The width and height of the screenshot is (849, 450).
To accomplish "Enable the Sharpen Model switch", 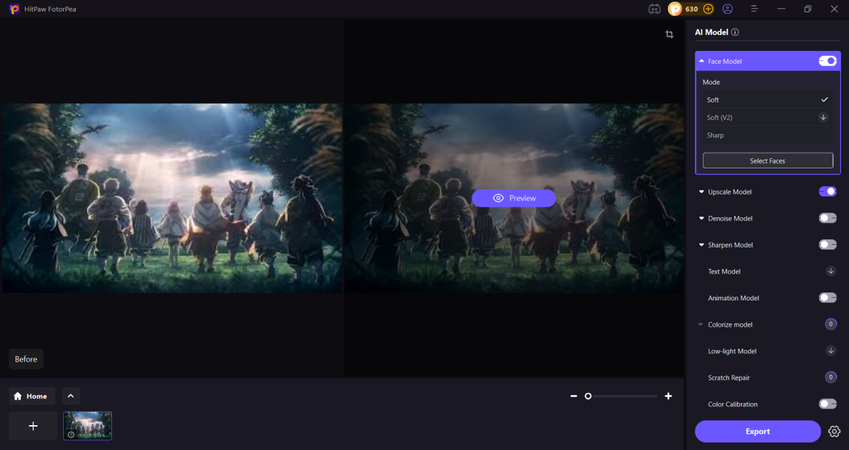I will (827, 245).
